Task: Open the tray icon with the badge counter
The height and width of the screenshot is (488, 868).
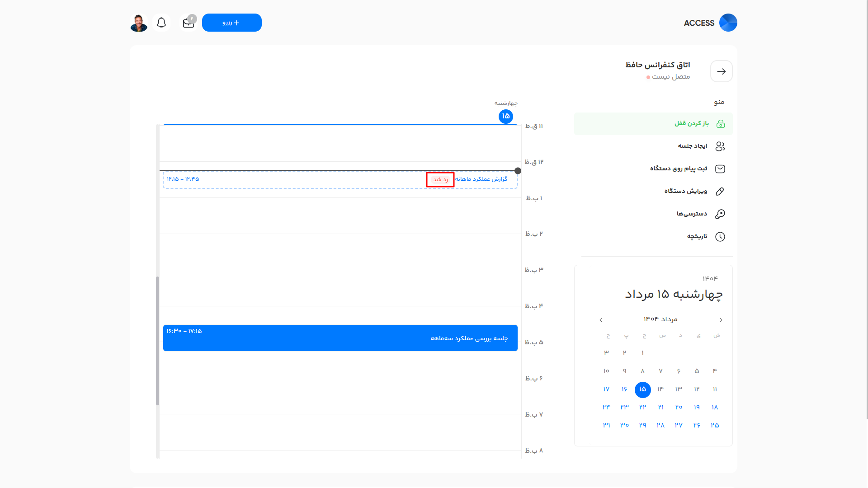Action: pyautogui.click(x=188, y=23)
